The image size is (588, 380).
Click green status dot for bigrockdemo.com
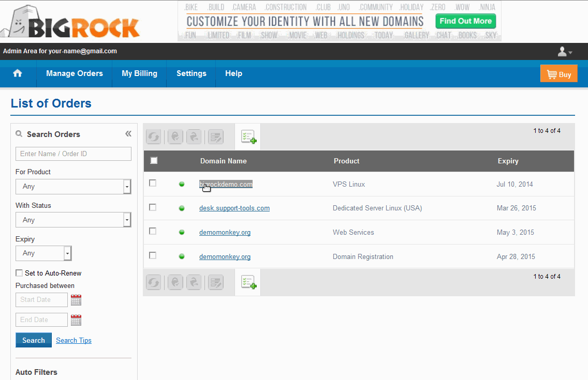(x=182, y=184)
